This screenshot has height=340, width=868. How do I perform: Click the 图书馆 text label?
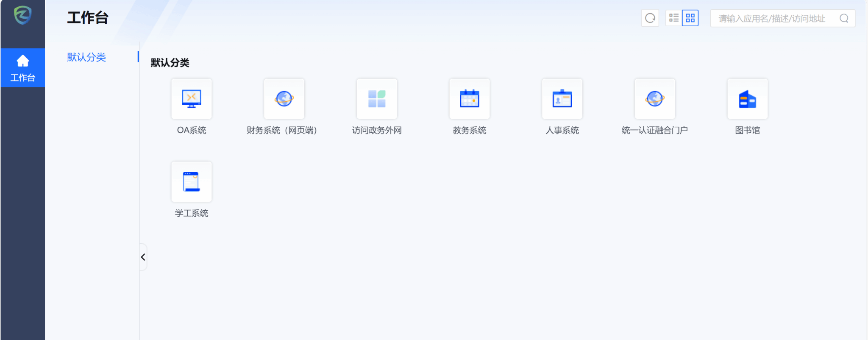[747, 131]
